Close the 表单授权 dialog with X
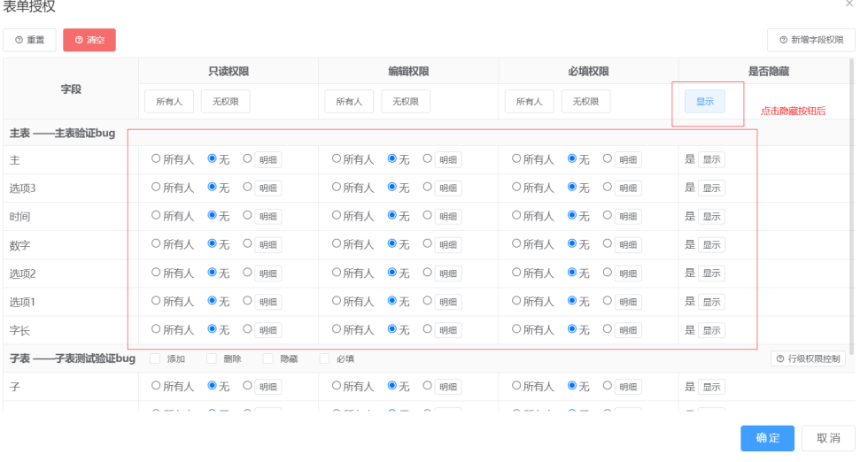 [849, 5]
